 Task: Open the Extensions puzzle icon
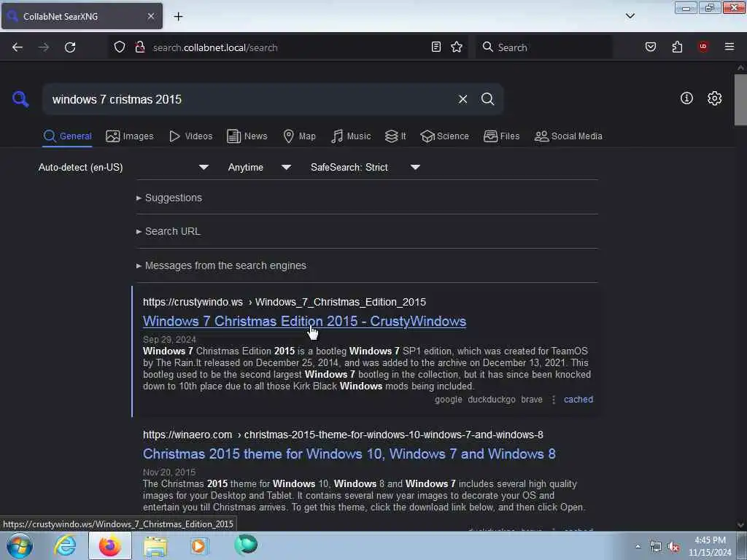(x=677, y=47)
